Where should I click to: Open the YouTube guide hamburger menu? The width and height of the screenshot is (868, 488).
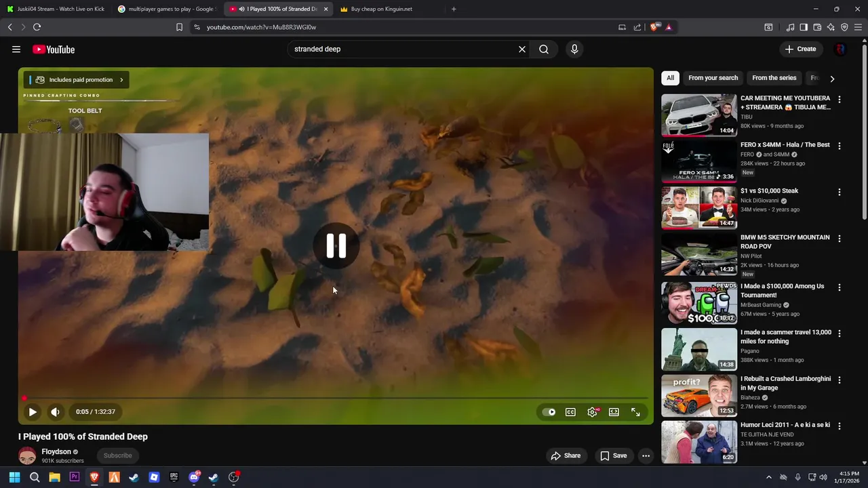16,49
